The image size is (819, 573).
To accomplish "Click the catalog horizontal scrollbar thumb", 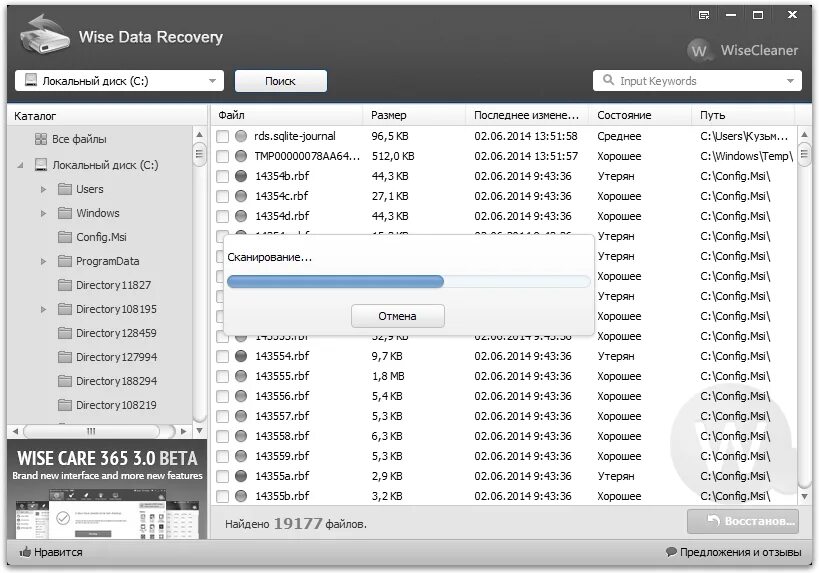I will (x=91, y=431).
